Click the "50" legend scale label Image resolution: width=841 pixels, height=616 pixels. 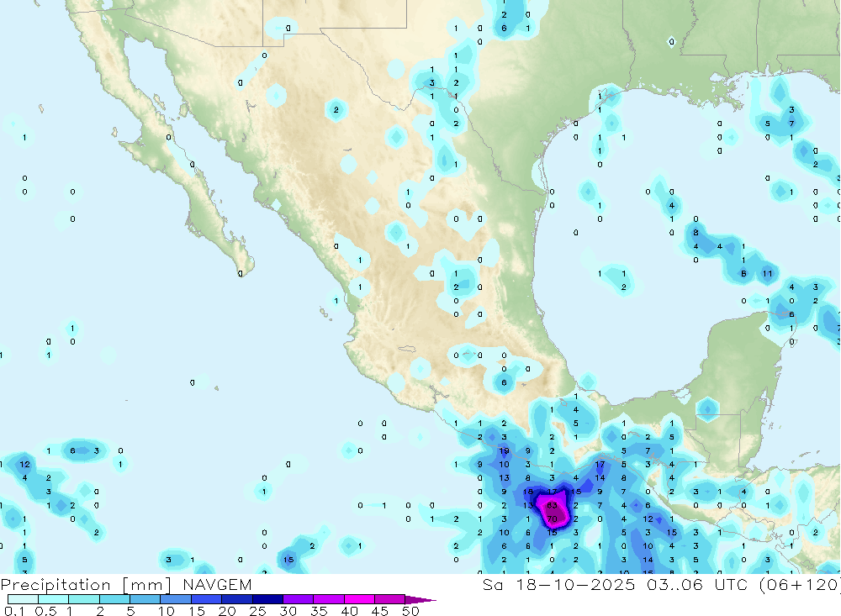pos(410,611)
